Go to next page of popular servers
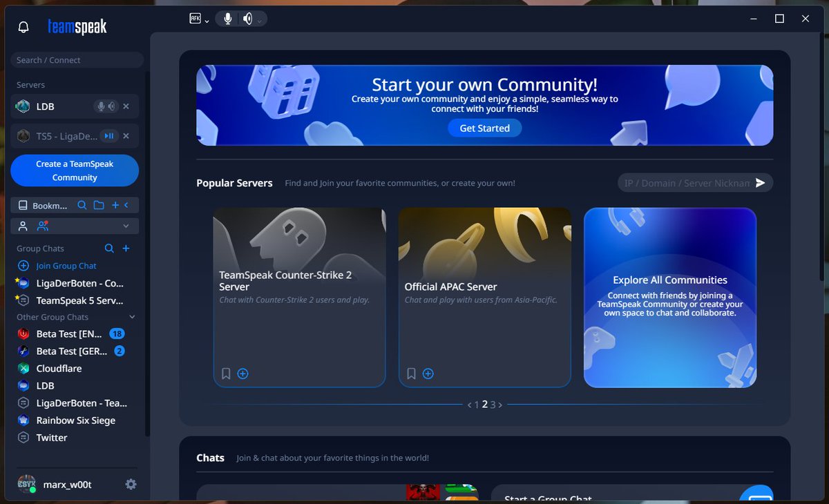This screenshot has height=504, width=829. click(500, 405)
